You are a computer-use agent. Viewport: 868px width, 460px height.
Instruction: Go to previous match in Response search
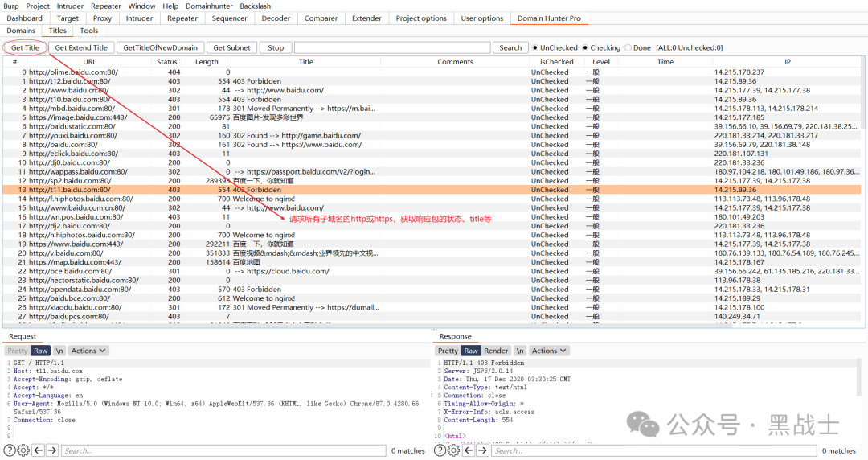point(469,450)
